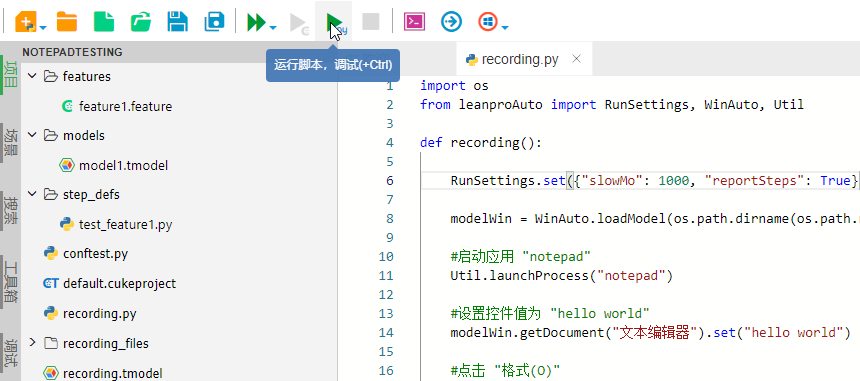Click the 'def recording():' line
860x381 pixels.
tap(481, 143)
